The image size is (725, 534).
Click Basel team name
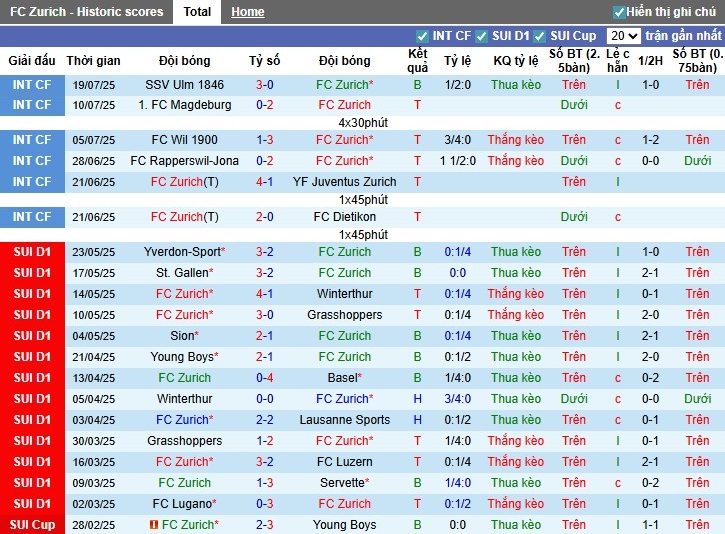[344, 378]
